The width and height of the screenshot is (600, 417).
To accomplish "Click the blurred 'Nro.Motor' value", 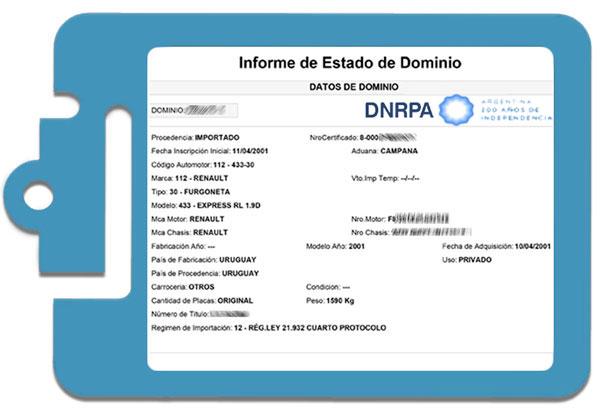I will [418, 218].
